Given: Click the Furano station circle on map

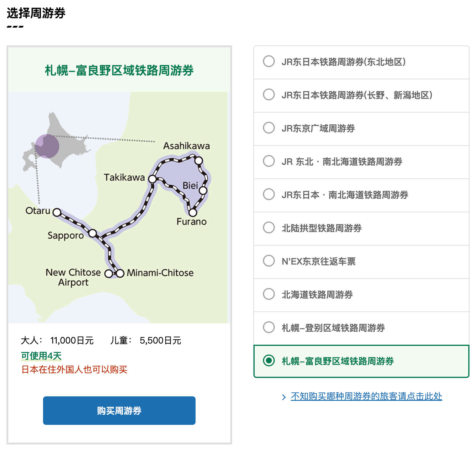Looking at the screenshot, I should tap(193, 213).
